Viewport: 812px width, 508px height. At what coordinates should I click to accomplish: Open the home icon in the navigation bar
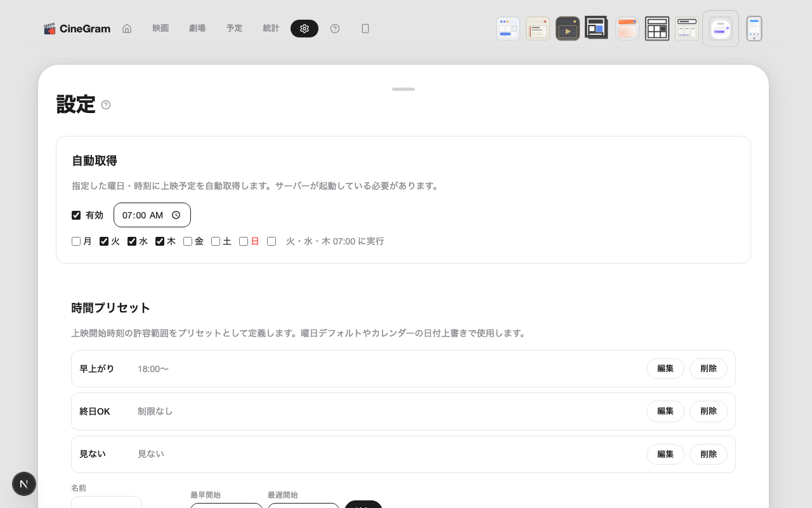click(127, 28)
